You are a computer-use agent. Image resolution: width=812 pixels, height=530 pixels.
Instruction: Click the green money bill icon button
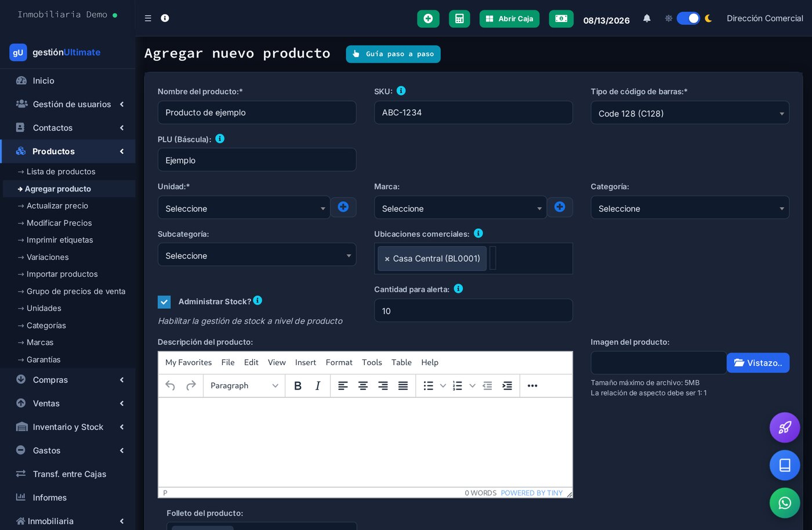click(561, 19)
